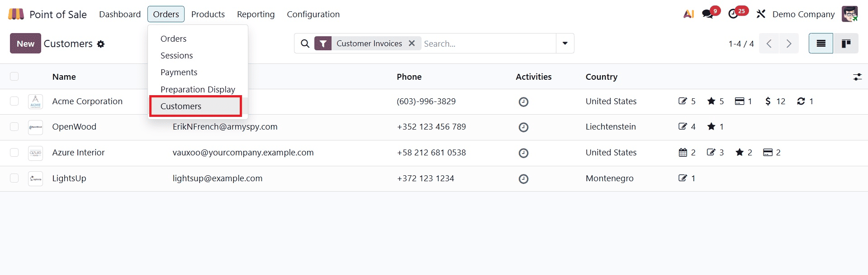Select all customers header checkbox
868x275 pixels.
[x=14, y=77]
